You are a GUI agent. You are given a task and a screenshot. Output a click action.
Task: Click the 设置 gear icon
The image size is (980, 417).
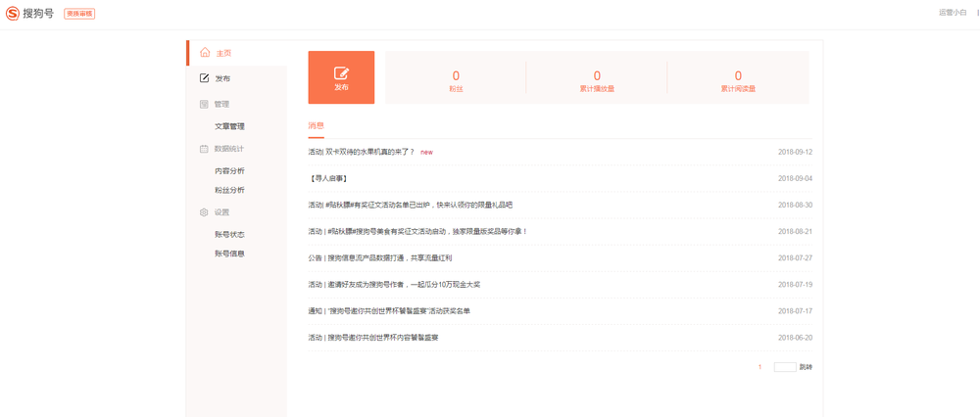[204, 212]
